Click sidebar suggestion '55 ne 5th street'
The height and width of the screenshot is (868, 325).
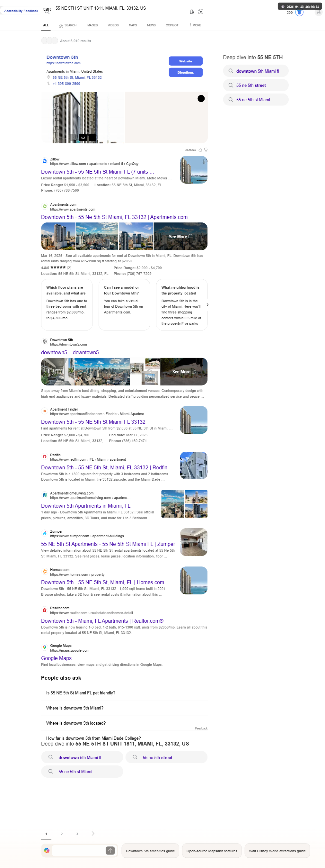click(256, 85)
